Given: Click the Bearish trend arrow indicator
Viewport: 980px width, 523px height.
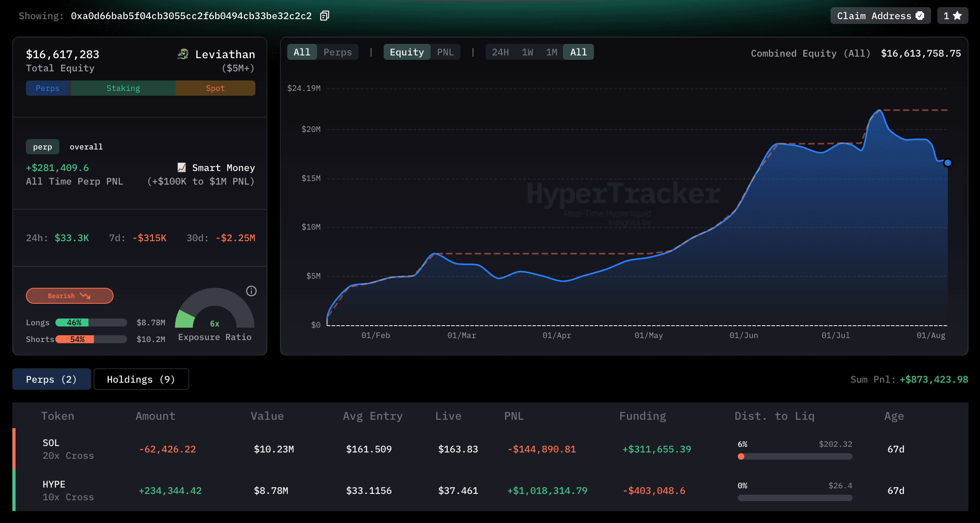Looking at the screenshot, I should 85,296.
